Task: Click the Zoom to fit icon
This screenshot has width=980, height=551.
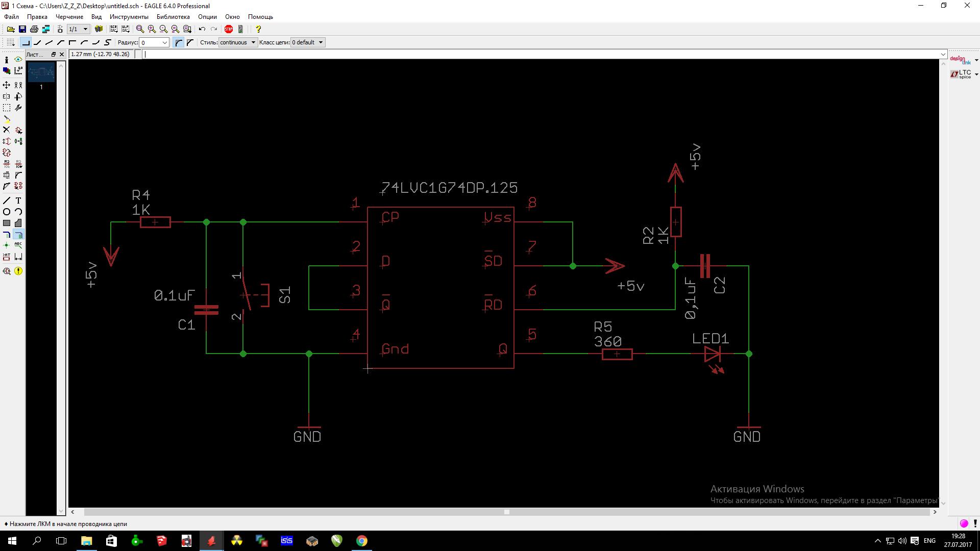Action: (140, 29)
